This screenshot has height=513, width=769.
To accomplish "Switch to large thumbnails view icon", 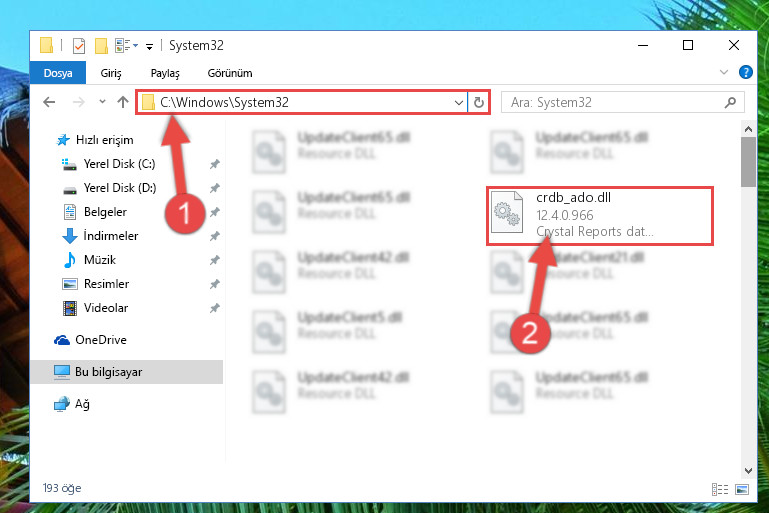I will coord(742,489).
